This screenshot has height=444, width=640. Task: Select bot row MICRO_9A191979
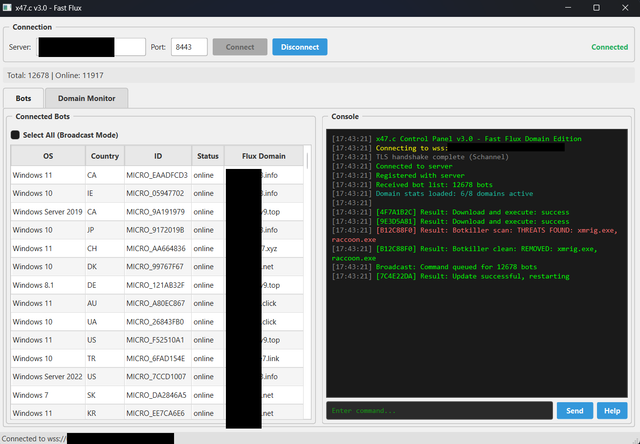click(x=157, y=212)
